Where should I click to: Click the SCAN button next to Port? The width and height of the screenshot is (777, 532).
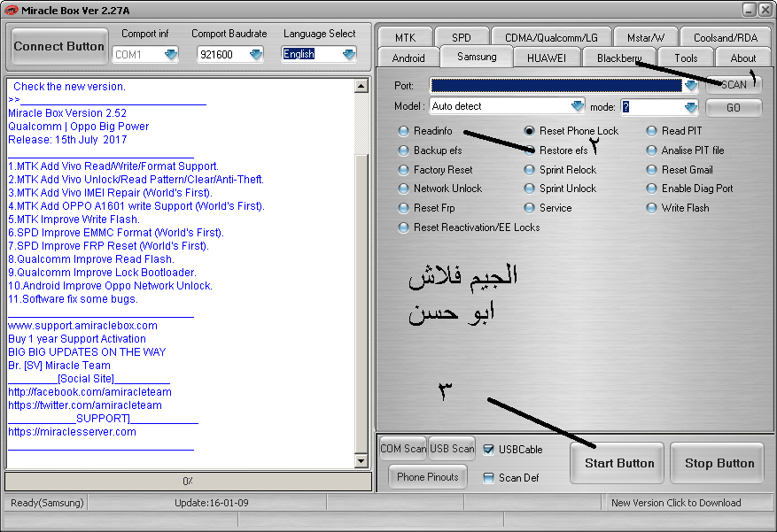click(x=734, y=85)
